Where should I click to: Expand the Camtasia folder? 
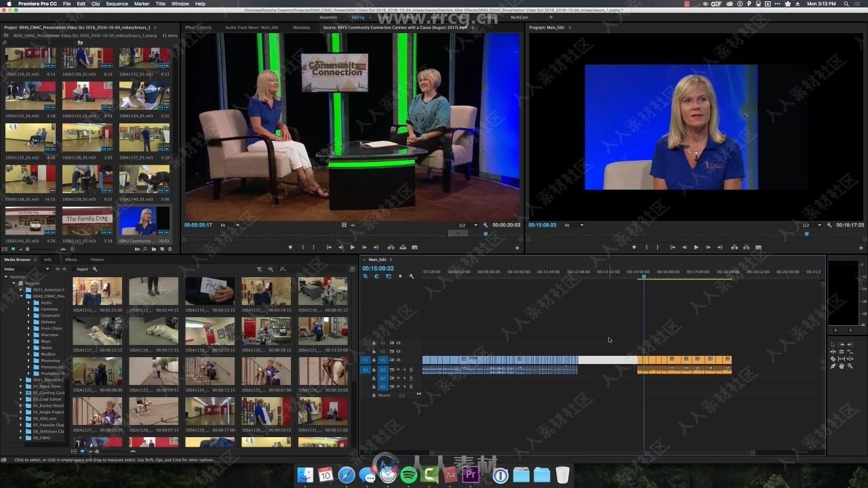(28, 309)
